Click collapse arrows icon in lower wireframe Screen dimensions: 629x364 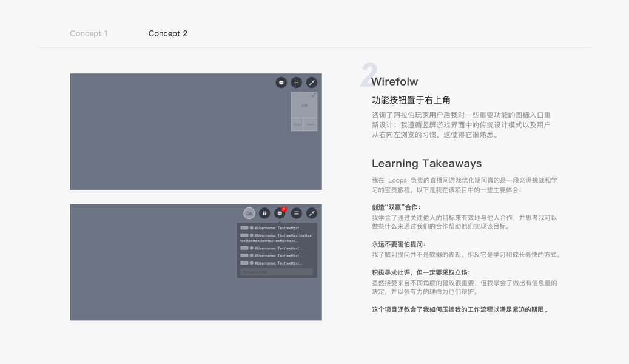point(312,214)
